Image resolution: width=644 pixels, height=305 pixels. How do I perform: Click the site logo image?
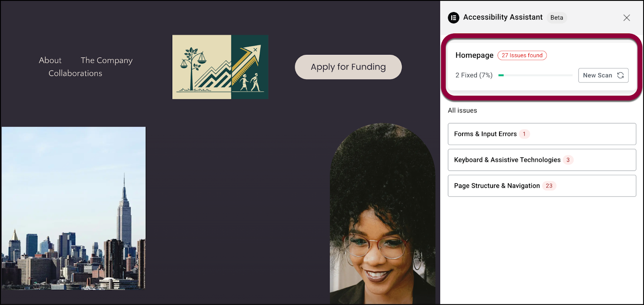[x=220, y=67]
